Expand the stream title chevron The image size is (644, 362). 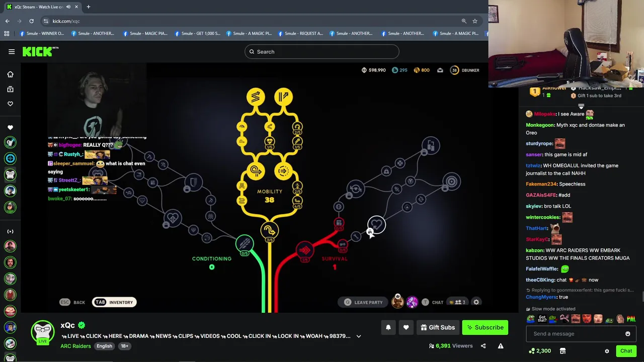coord(359,336)
